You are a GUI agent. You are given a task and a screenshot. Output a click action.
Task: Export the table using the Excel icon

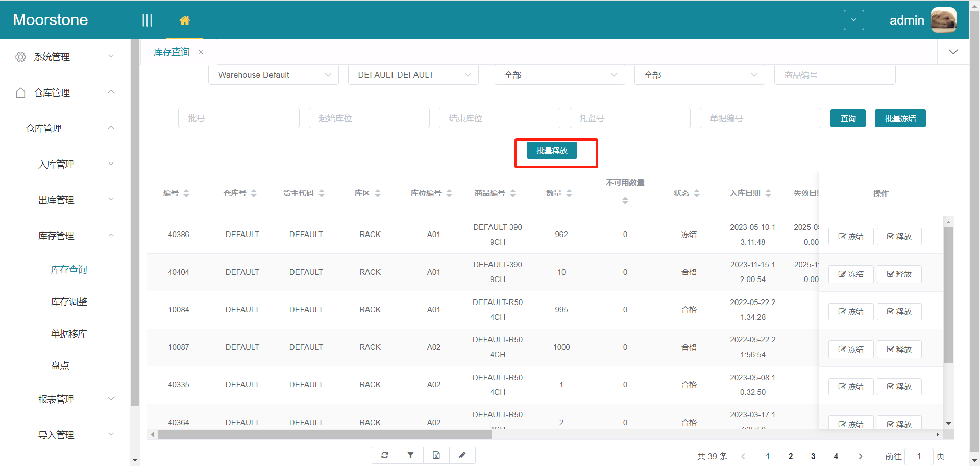coord(436,455)
